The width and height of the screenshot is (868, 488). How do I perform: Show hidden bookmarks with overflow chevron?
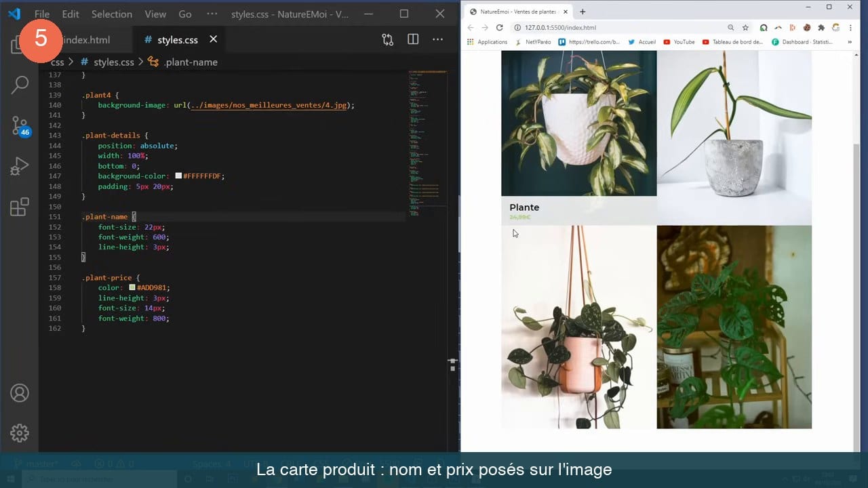tap(850, 42)
